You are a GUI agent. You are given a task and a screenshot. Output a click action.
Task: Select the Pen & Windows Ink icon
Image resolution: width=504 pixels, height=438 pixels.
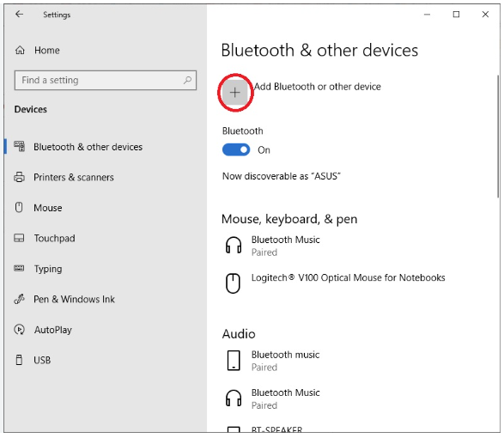19,299
